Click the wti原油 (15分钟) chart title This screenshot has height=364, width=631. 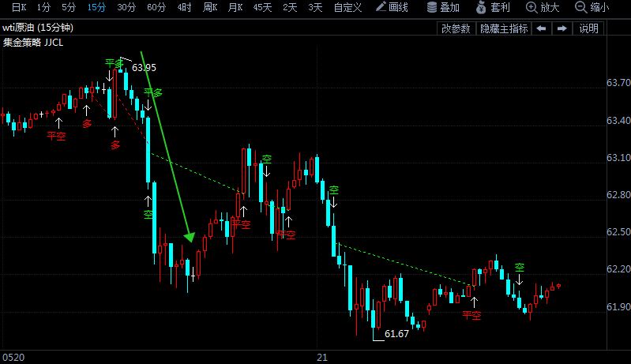pos(38,28)
